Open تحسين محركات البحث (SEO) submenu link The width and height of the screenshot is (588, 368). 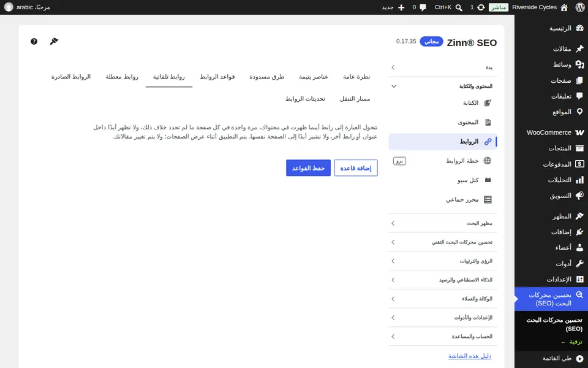[x=554, y=324]
